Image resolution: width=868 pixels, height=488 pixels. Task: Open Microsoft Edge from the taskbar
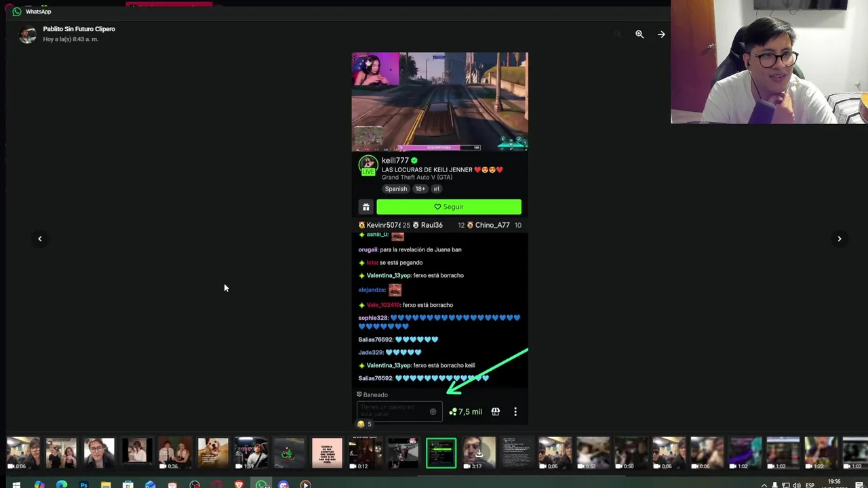click(x=62, y=485)
